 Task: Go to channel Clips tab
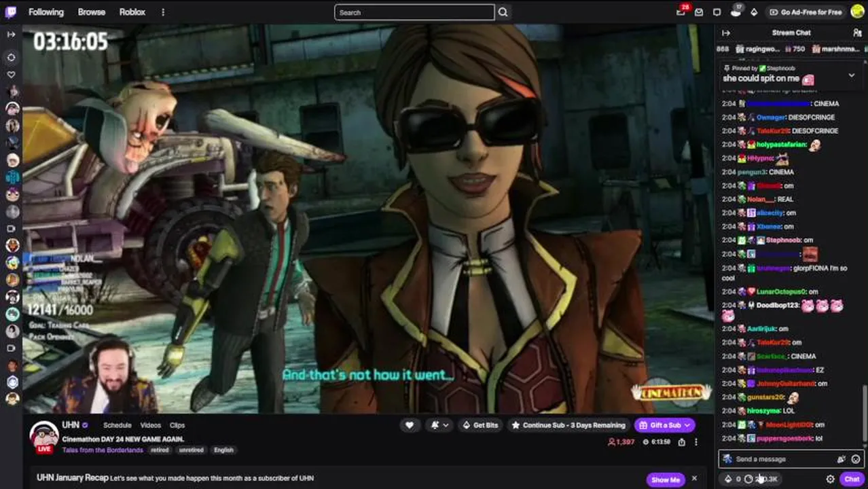(177, 425)
